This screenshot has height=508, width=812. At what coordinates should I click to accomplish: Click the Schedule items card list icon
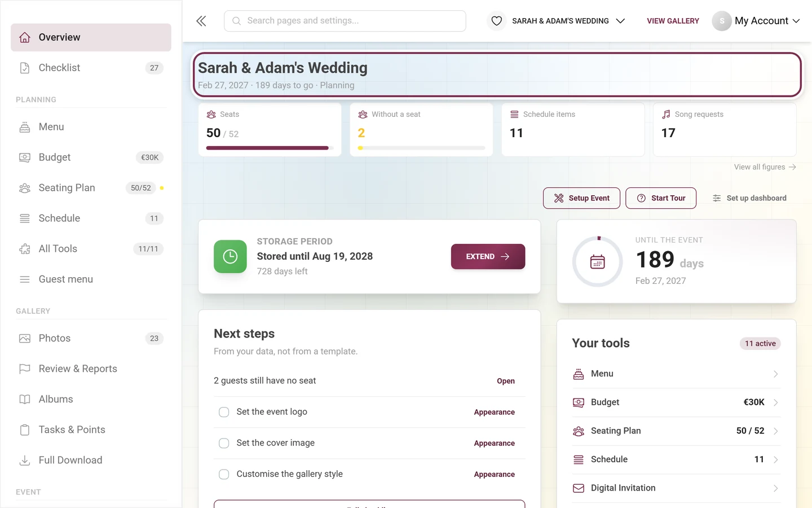pyautogui.click(x=514, y=114)
